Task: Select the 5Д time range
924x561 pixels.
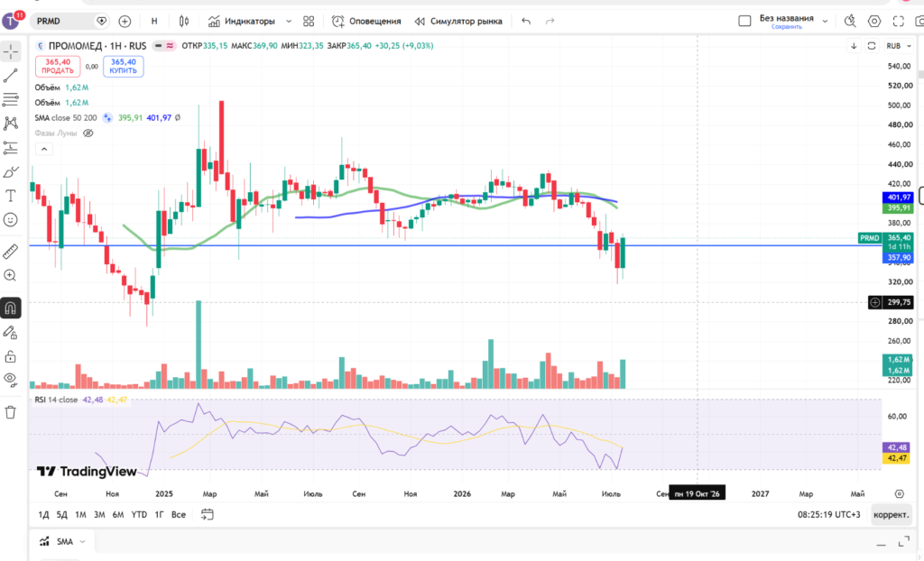Action: [62, 514]
